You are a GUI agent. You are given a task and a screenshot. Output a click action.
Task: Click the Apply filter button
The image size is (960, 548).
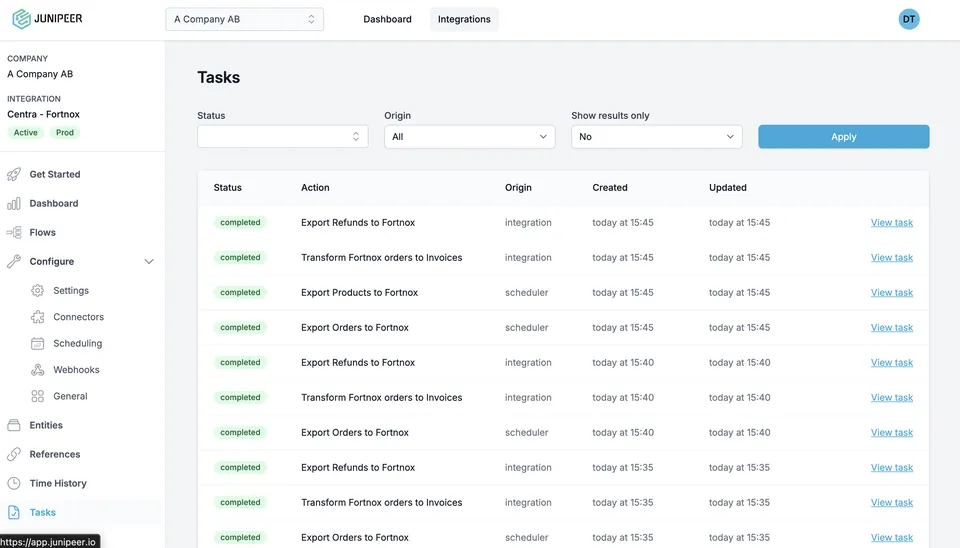point(843,137)
